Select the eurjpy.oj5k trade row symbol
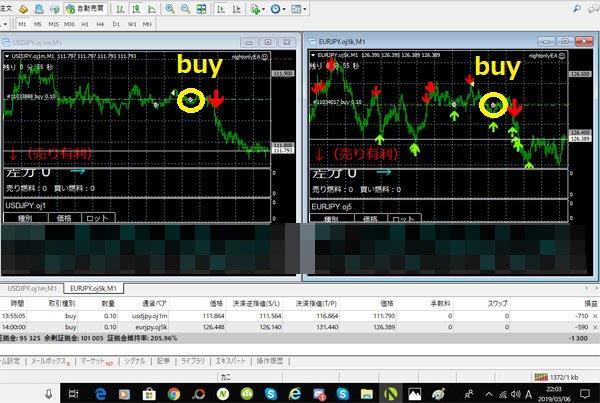This screenshot has height=403, width=600. (151, 328)
